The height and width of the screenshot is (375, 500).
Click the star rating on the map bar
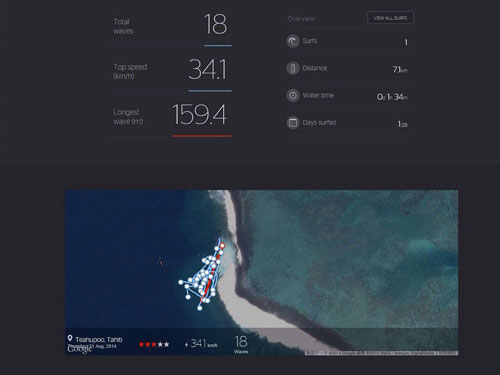point(154,344)
